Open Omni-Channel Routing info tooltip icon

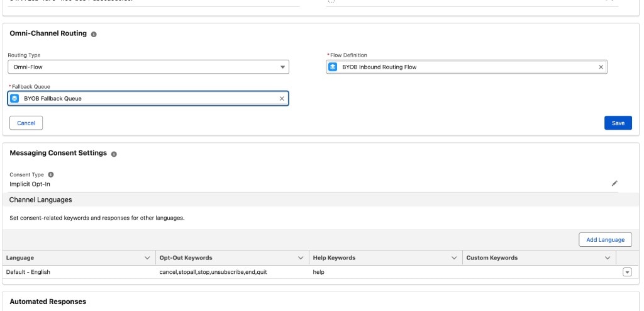pyautogui.click(x=94, y=34)
